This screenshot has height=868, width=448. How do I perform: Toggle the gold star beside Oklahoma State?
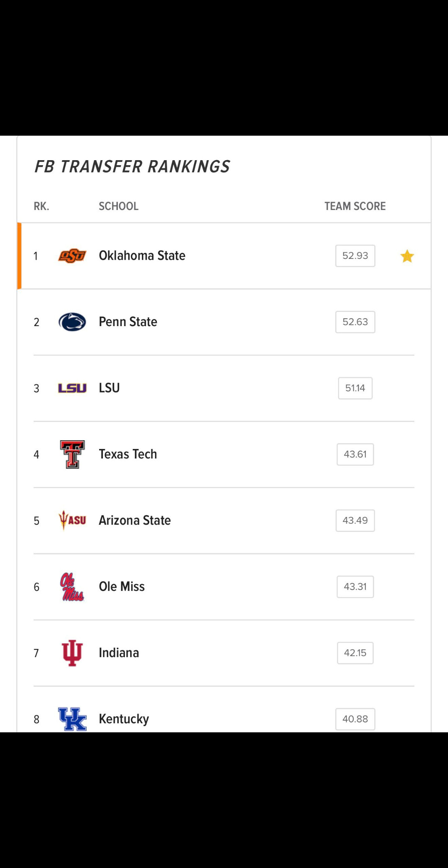pyautogui.click(x=407, y=256)
